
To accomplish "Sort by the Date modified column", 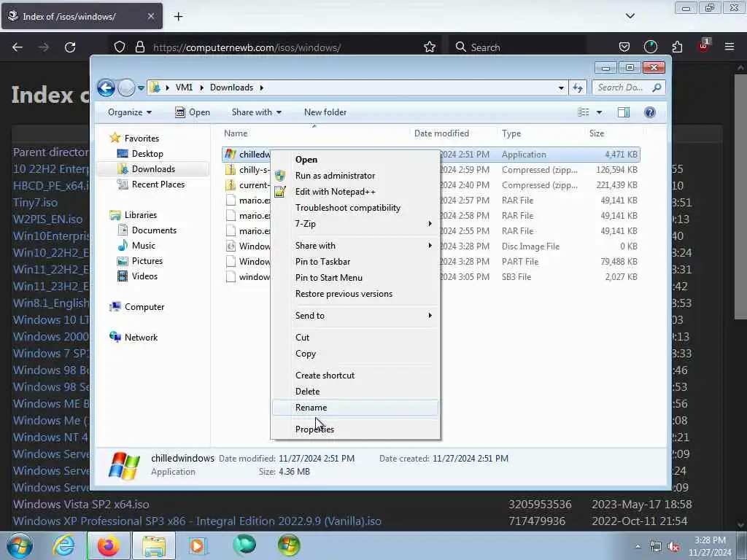I will tap(452, 134).
